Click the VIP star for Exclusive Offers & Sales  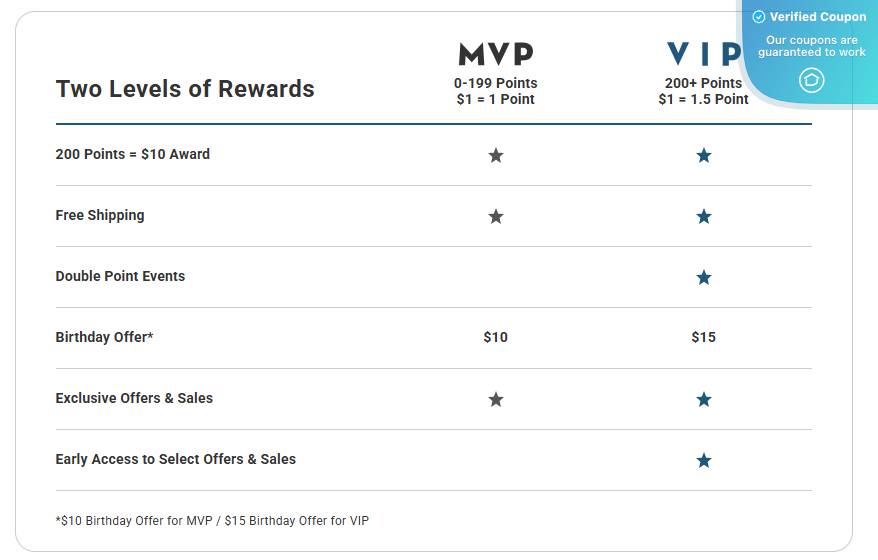[x=704, y=399]
